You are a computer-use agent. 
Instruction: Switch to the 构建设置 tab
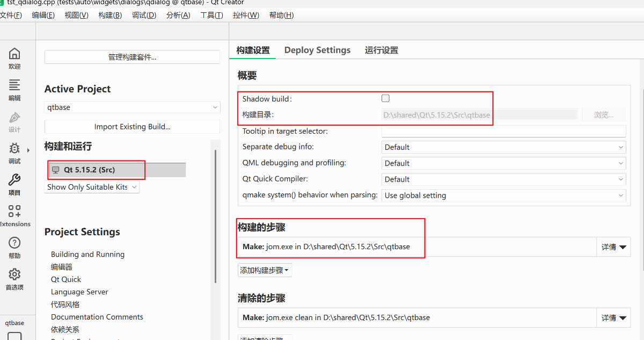coord(253,50)
